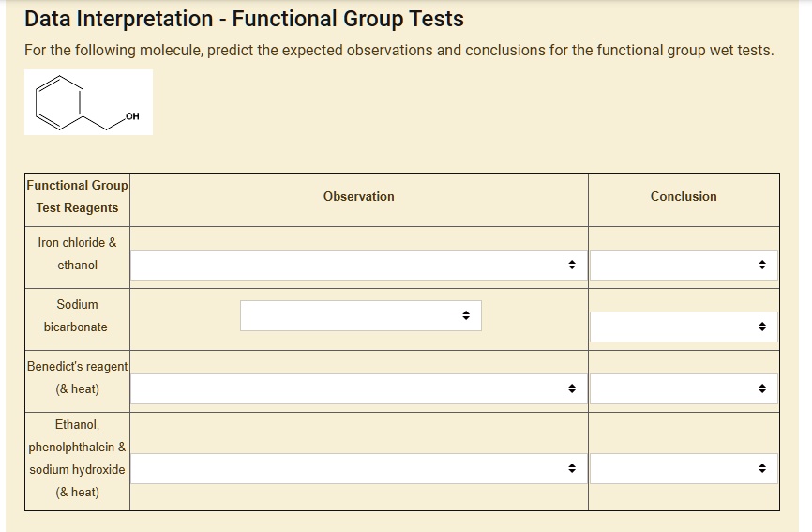The image size is (812, 532).
Task: Open phenolphthalein & sodium hydroxide conclusion dropdown
Action: tap(684, 469)
